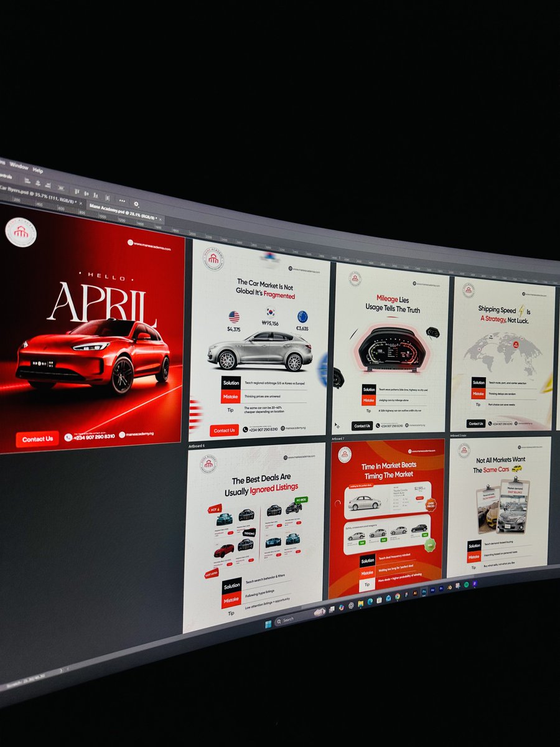Open the gear settings dropdown in options bar

136,204
